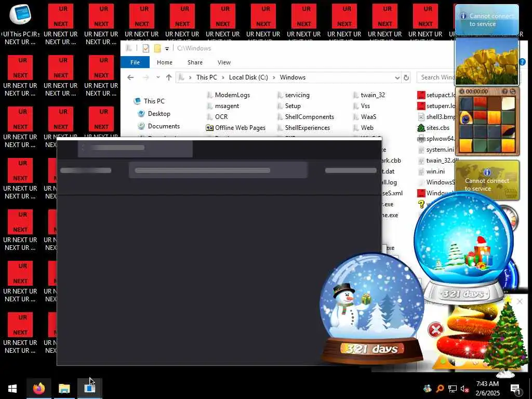Click the tulips slideshow gadget picture
This screenshot has height=399, width=532.
[x=487, y=61]
